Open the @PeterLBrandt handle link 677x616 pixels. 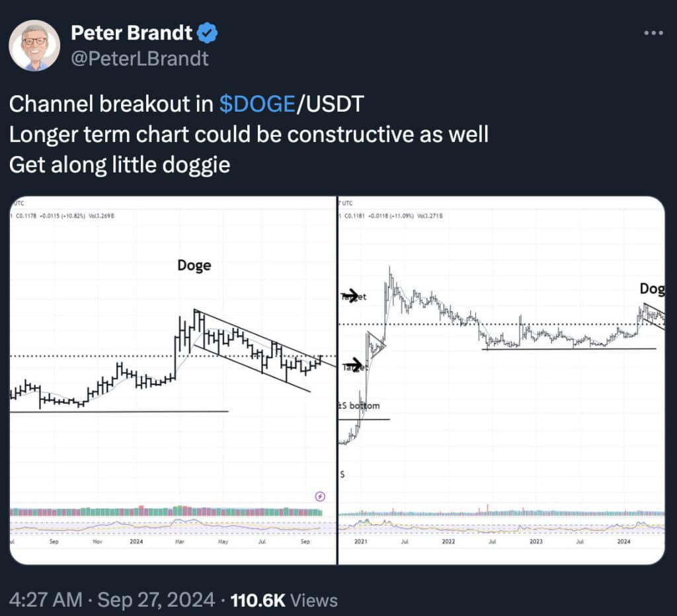(139, 59)
